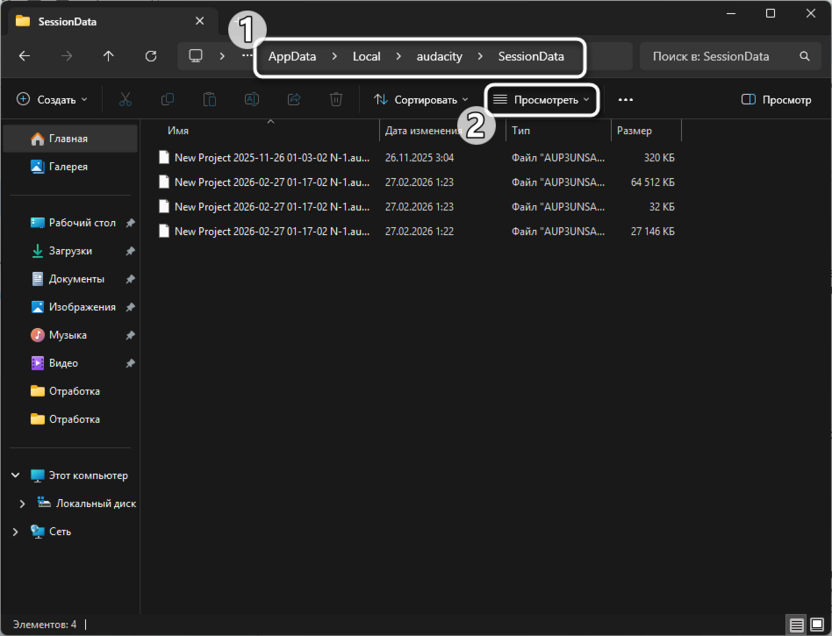
Task: Click the Delete trash bin icon
Action: [x=337, y=100]
